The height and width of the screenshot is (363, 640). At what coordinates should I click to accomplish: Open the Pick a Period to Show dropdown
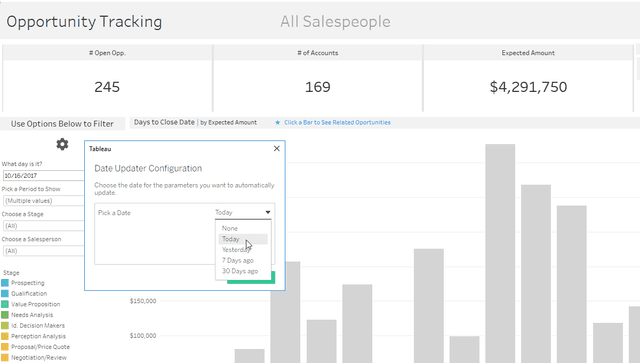pos(43,200)
